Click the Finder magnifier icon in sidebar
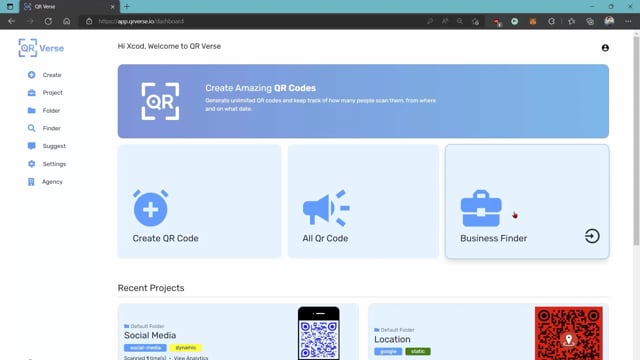The width and height of the screenshot is (640, 360). pos(31,128)
